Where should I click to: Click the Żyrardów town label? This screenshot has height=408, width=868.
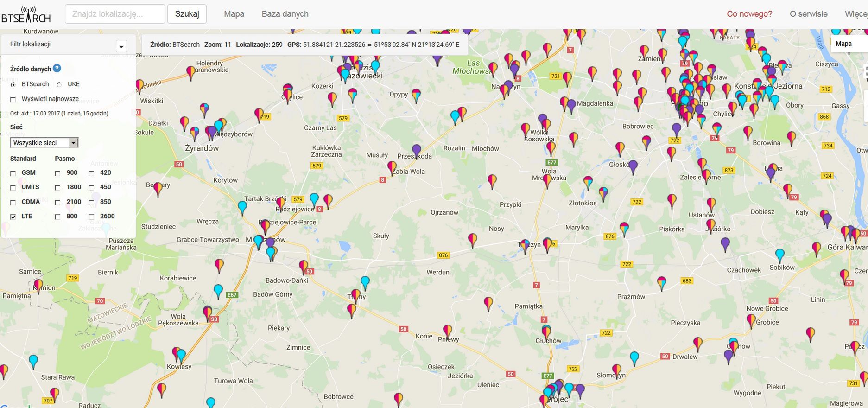click(x=202, y=148)
